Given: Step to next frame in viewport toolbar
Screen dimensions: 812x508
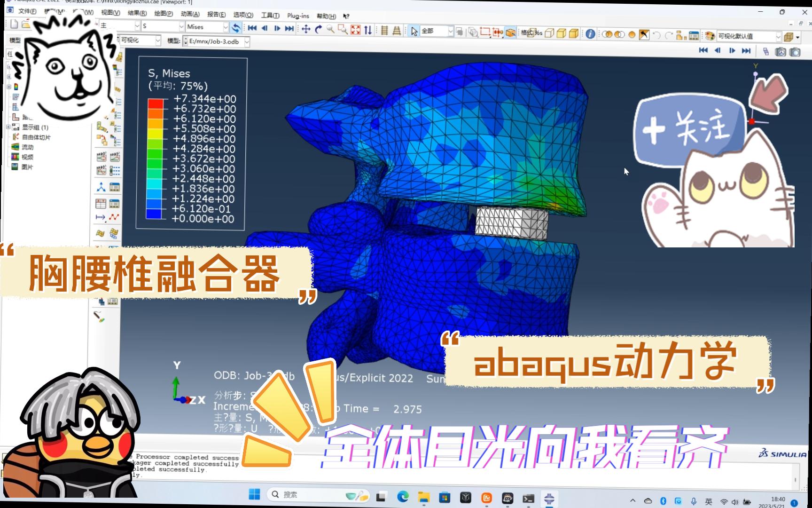Looking at the screenshot, I should (732, 51).
